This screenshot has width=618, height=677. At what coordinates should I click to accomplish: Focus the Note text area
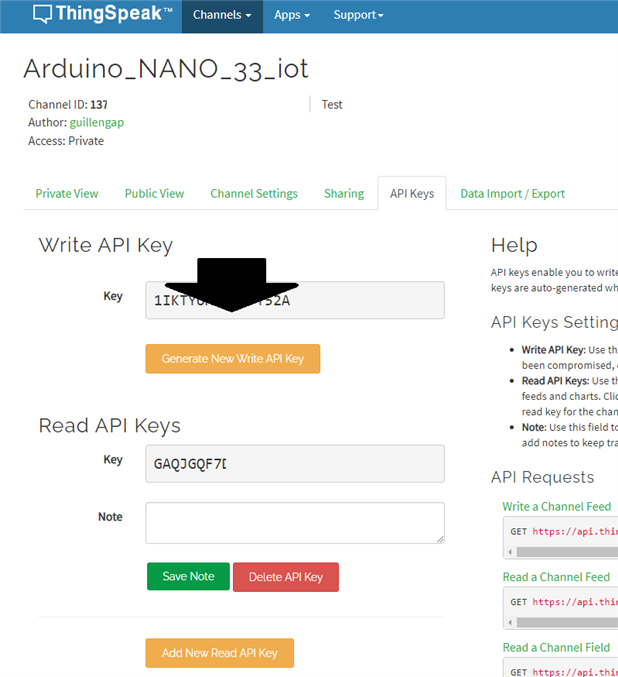coord(295,523)
